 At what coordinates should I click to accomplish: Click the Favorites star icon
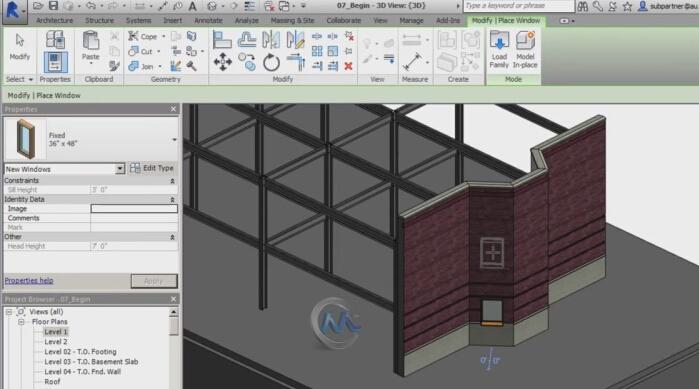pyautogui.click(x=627, y=6)
